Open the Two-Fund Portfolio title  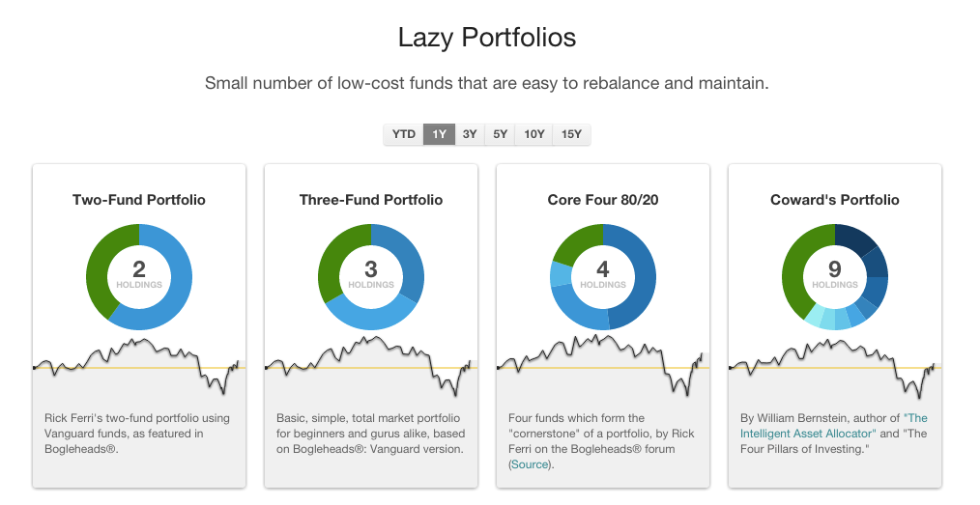point(139,200)
